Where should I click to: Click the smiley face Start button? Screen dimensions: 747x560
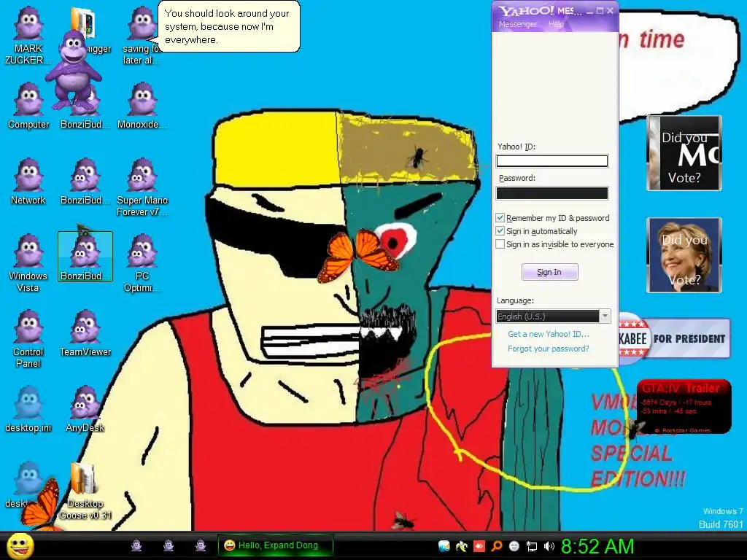(20, 545)
